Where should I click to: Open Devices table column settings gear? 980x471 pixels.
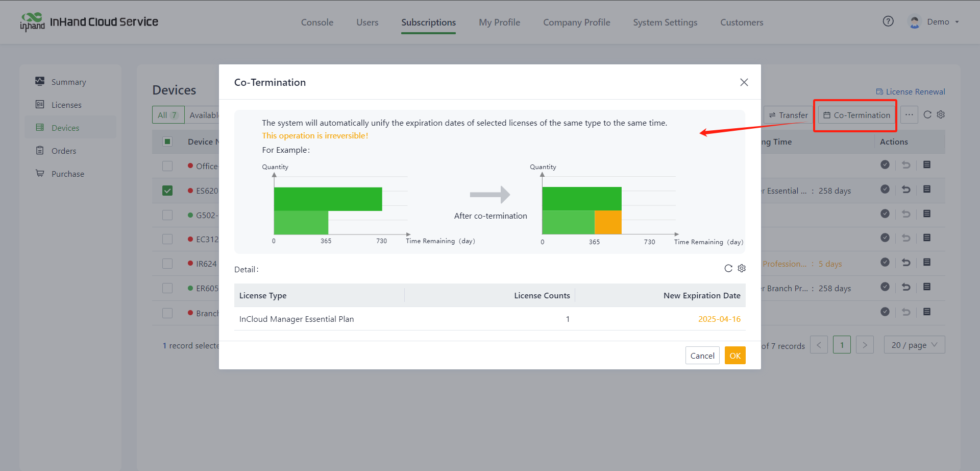pyautogui.click(x=941, y=115)
